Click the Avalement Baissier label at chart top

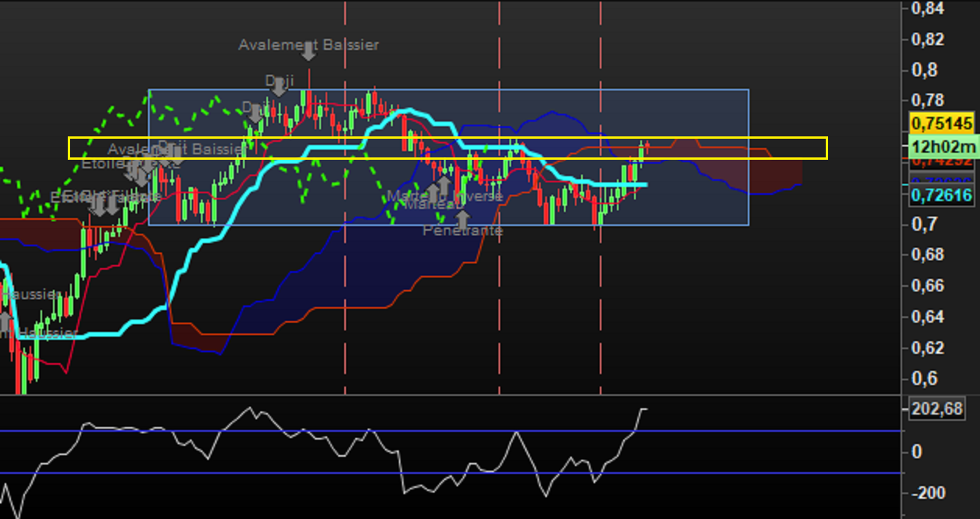pos(308,45)
